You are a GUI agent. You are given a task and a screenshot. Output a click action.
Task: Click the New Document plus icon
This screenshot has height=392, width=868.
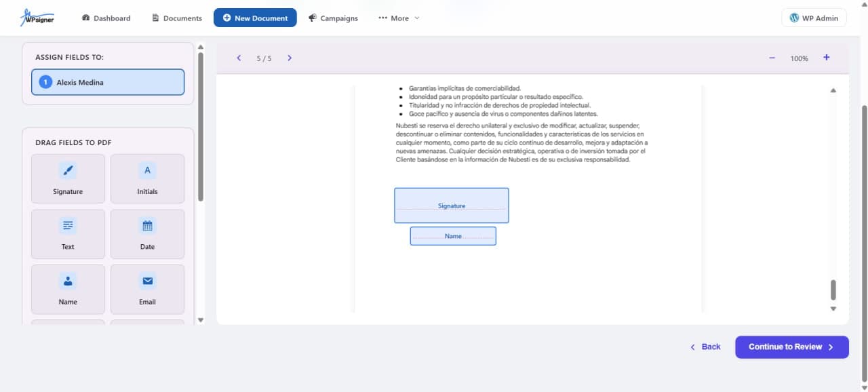pyautogui.click(x=226, y=18)
